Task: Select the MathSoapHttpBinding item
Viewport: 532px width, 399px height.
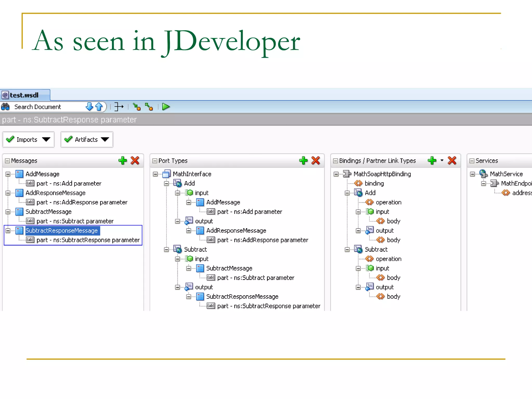Action: pyautogui.click(x=382, y=174)
